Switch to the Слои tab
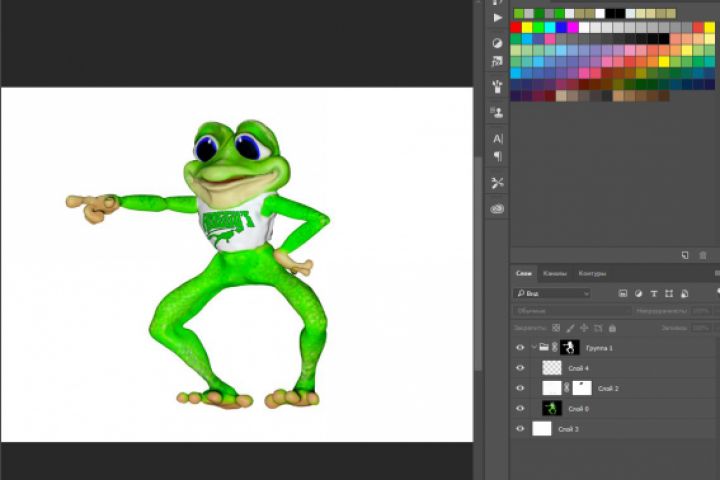 523,273
